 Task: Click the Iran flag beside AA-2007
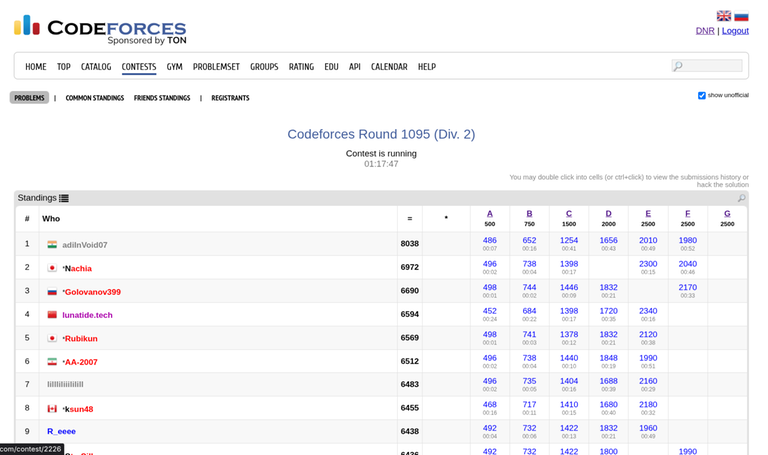pyautogui.click(x=52, y=362)
